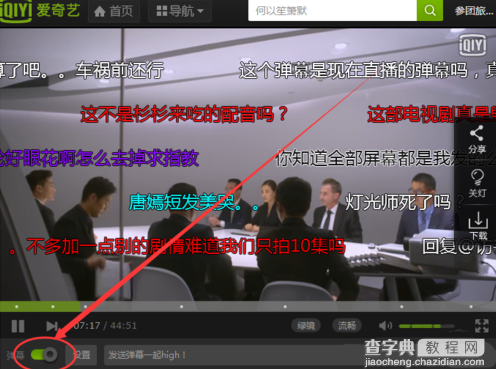Viewport: 496px width, 369px height.
Task: Click the 07:17 elapsed time text
Action: pyautogui.click(x=86, y=325)
